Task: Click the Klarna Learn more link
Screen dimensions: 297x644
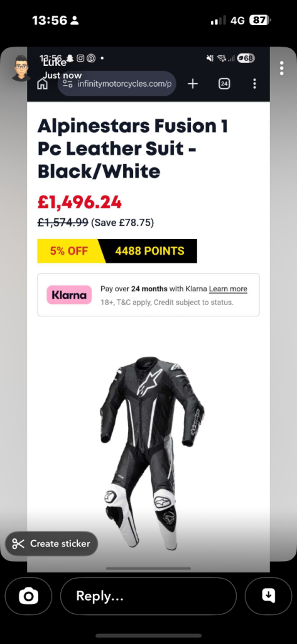Action: pos(228,289)
